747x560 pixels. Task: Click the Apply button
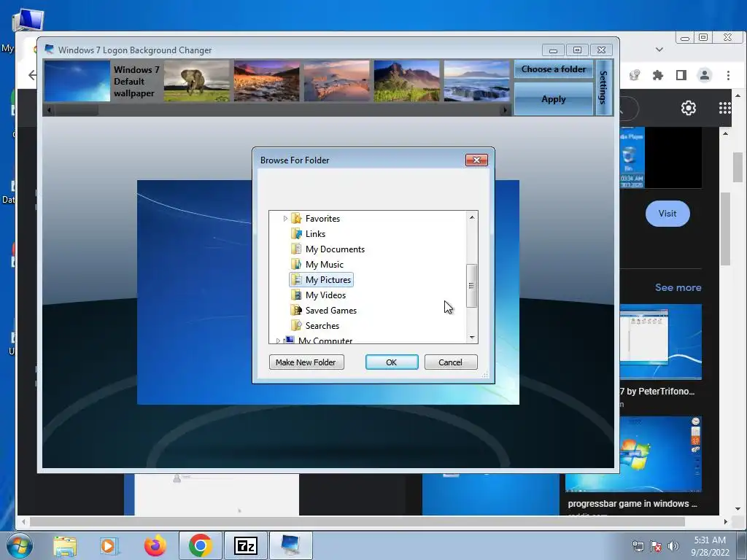point(554,99)
